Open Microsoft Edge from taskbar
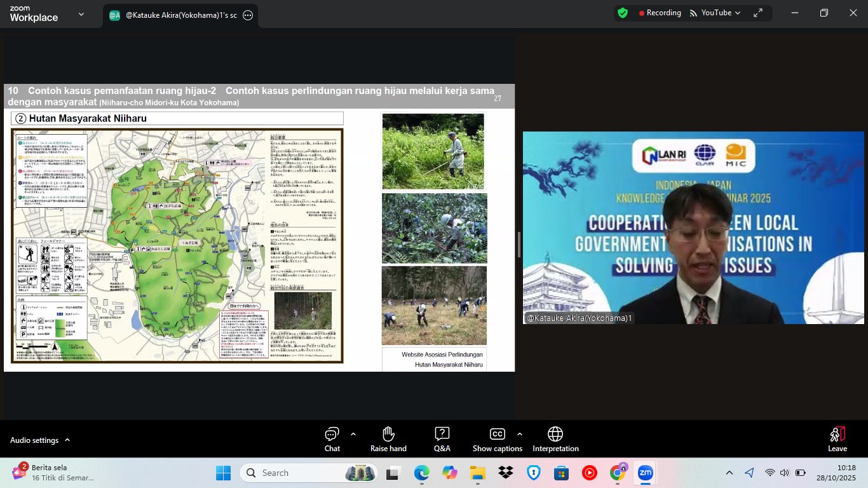This screenshot has width=868, height=488. tap(422, 473)
